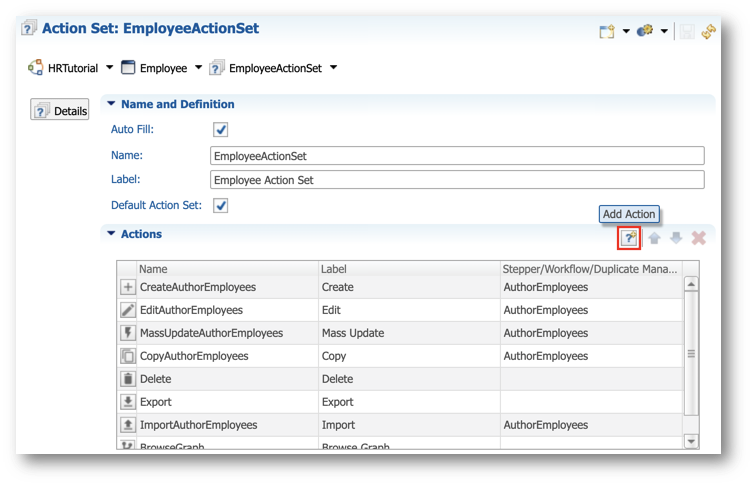Click the move action up arrow
Viewport: 752px width, 485px height.
click(x=654, y=238)
